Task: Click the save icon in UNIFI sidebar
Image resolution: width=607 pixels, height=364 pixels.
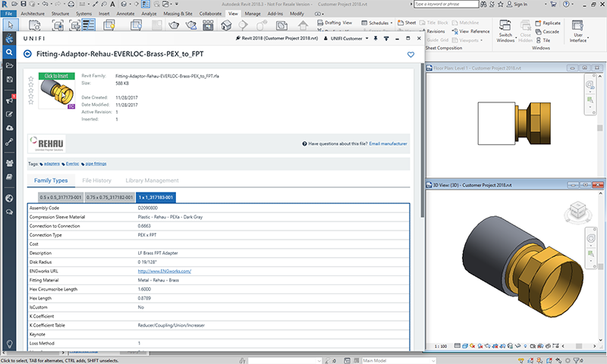Action: tap(9, 80)
